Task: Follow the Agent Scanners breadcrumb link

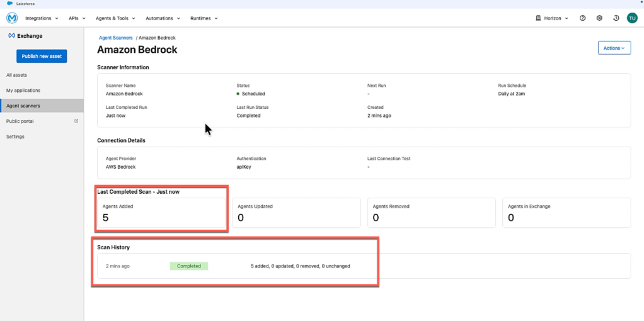Action: pos(116,38)
